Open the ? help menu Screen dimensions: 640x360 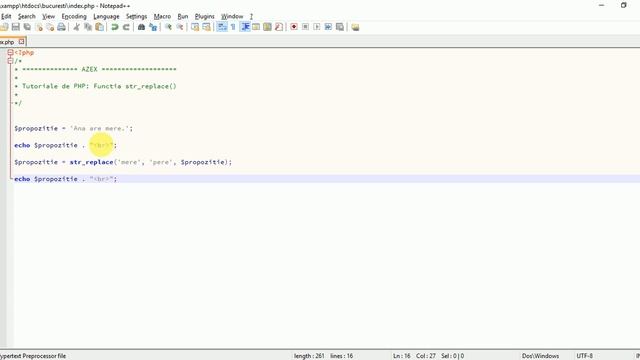coord(251,16)
